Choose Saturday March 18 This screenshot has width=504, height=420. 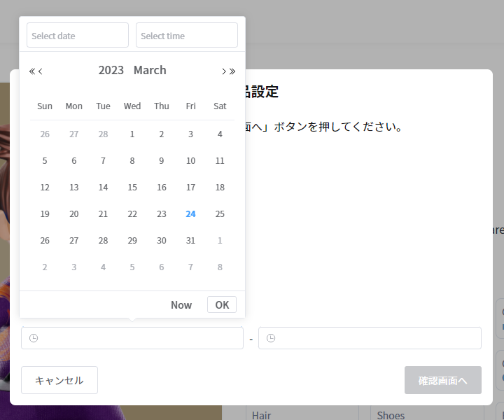220,188
